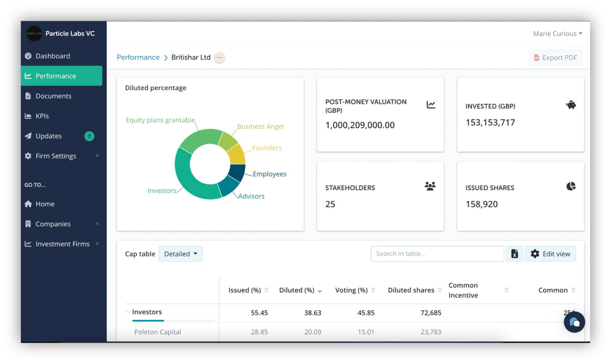Click the Equity plans grantable chart label

pos(160,120)
